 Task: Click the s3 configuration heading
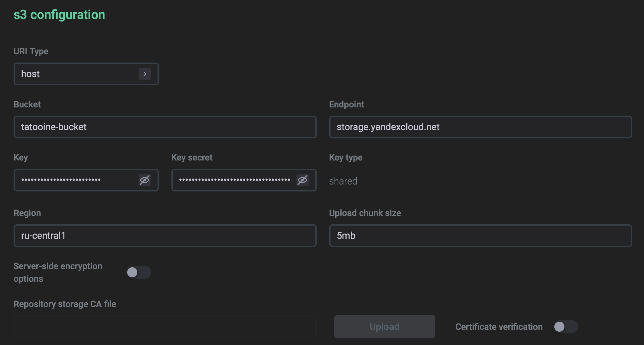click(x=59, y=15)
